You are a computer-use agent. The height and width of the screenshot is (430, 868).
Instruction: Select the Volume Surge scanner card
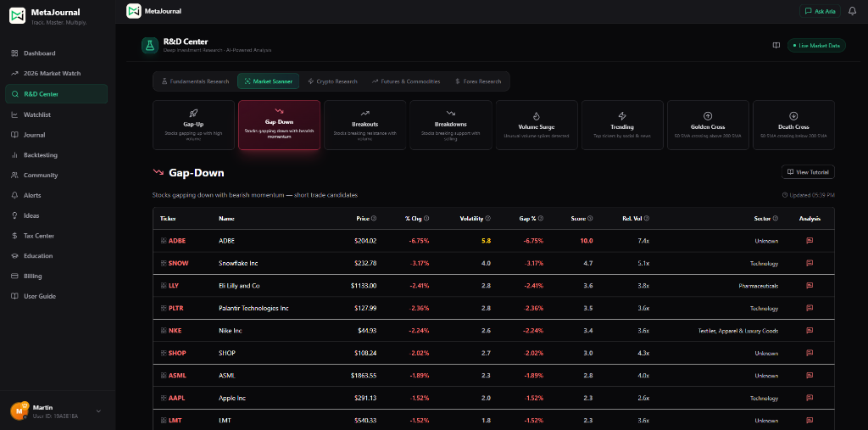pyautogui.click(x=537, y=126)
